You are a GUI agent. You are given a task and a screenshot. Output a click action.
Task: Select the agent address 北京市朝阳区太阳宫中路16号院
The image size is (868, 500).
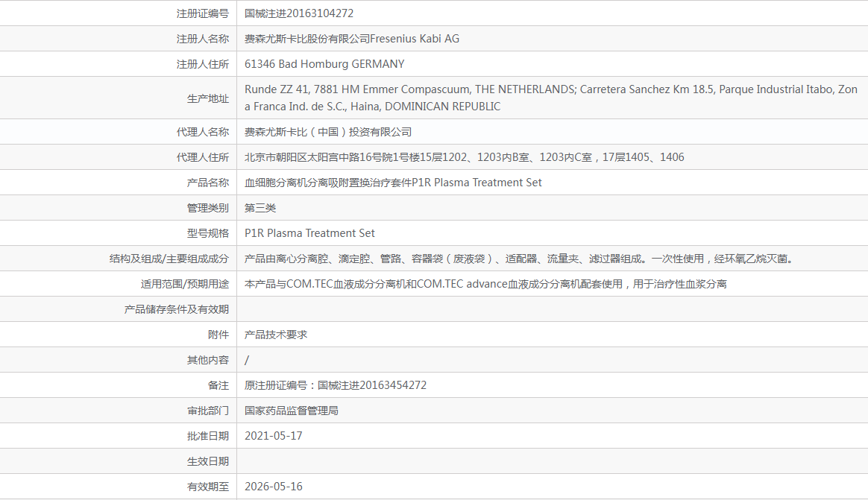(465, 158)
